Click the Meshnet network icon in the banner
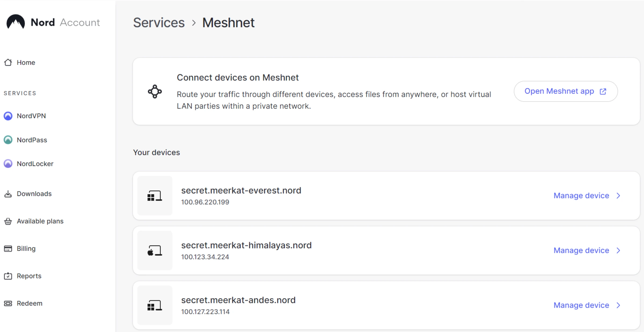The image size is (644, 332). [x=155, y=91]
